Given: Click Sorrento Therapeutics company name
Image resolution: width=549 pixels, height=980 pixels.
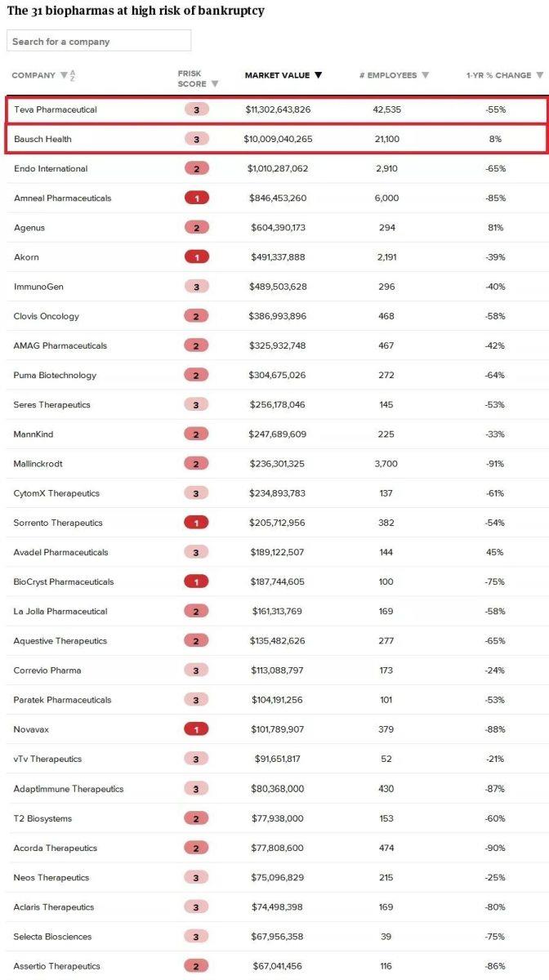Looking at the screenshot, I should (58, 523).
